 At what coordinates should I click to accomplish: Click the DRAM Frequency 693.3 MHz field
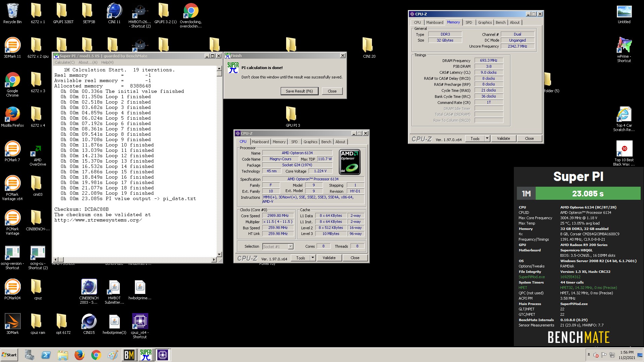click(489, 61)
